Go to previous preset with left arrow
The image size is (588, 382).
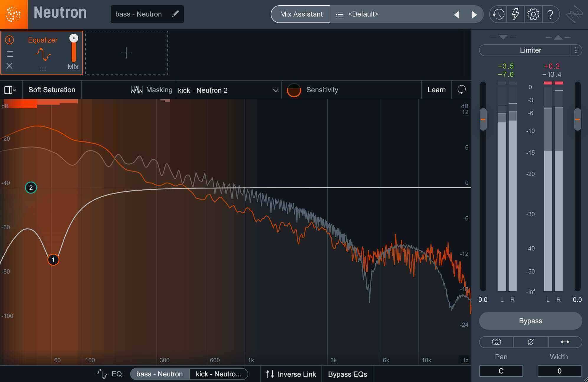click(x=457, y=14)
